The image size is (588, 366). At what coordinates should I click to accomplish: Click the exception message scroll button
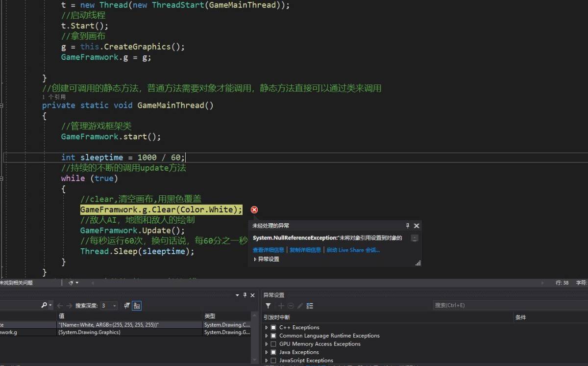tap(415, 238)
